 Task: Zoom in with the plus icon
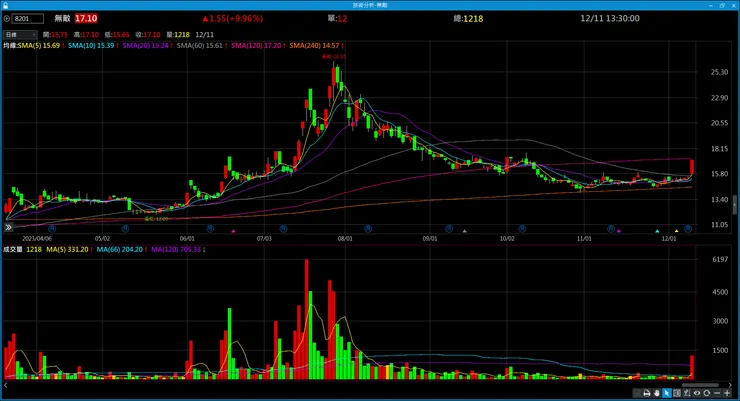click(x=727, y=393)
